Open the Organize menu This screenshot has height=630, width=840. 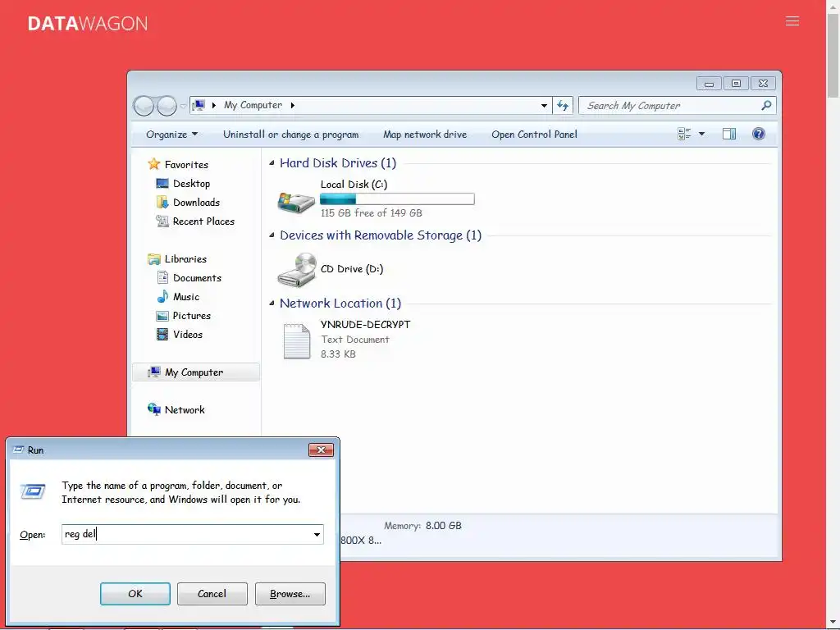point(171,135)
